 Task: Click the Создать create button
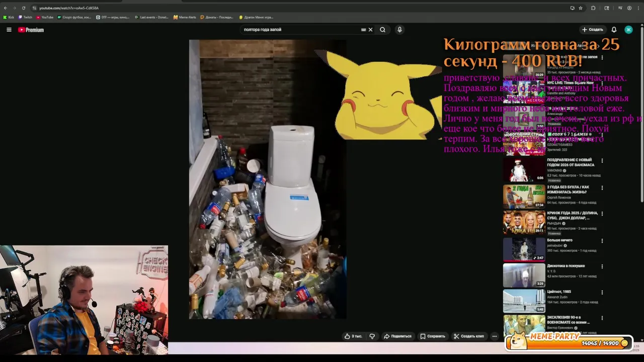[592, 30]
